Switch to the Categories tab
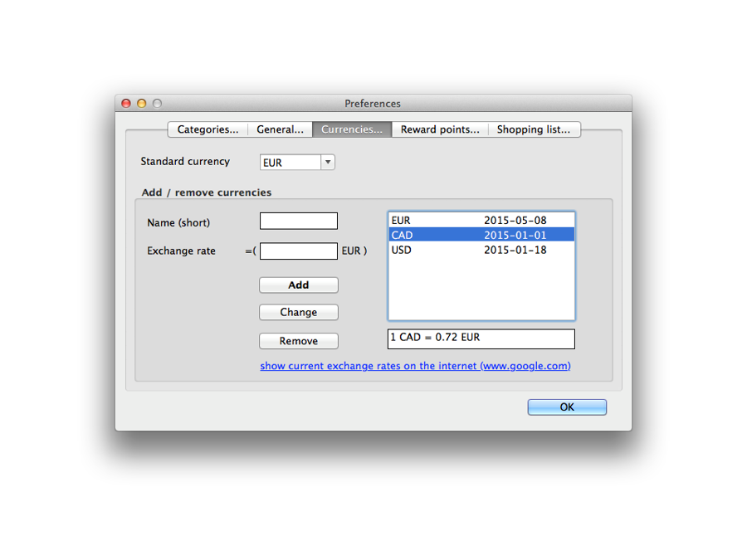Image resolution: width=747 pixels, height=560 pixels. click(x=207, y=129)
